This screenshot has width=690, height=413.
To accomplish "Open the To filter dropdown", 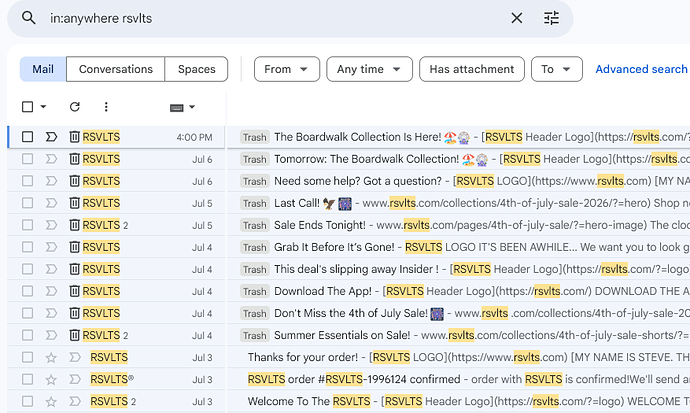I will [557, 69].
